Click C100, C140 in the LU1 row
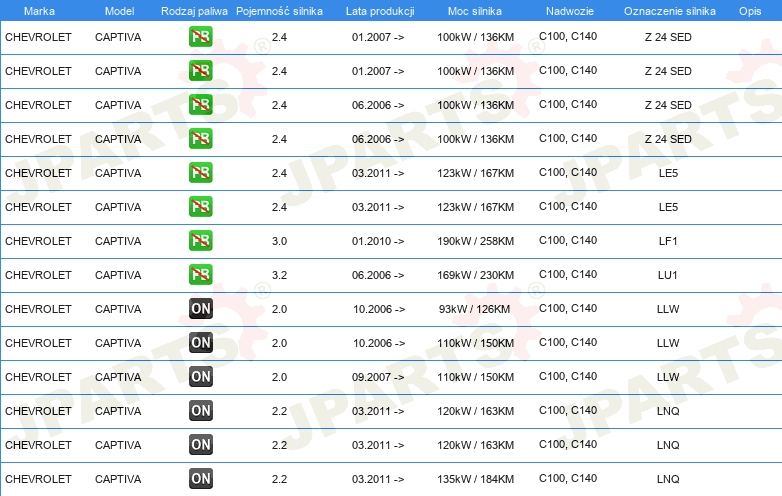This screenshot has height=496, width=782. point(568,274)
